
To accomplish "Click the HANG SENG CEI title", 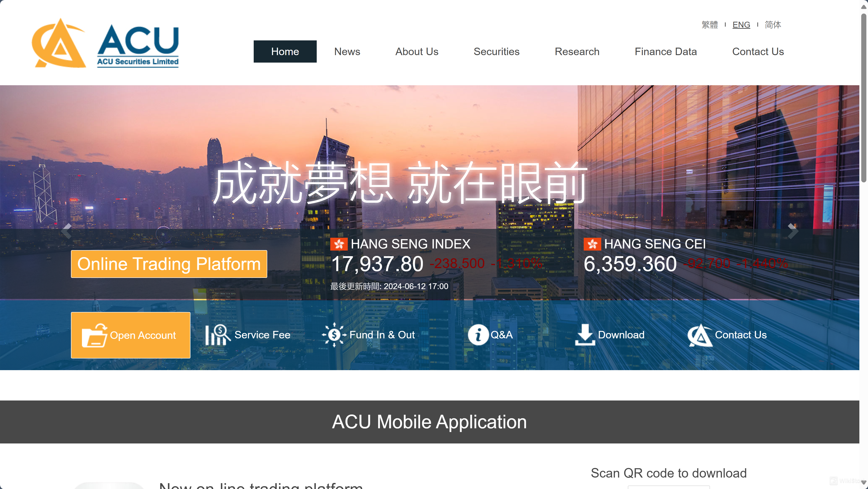I will click(x=655, y=244).
